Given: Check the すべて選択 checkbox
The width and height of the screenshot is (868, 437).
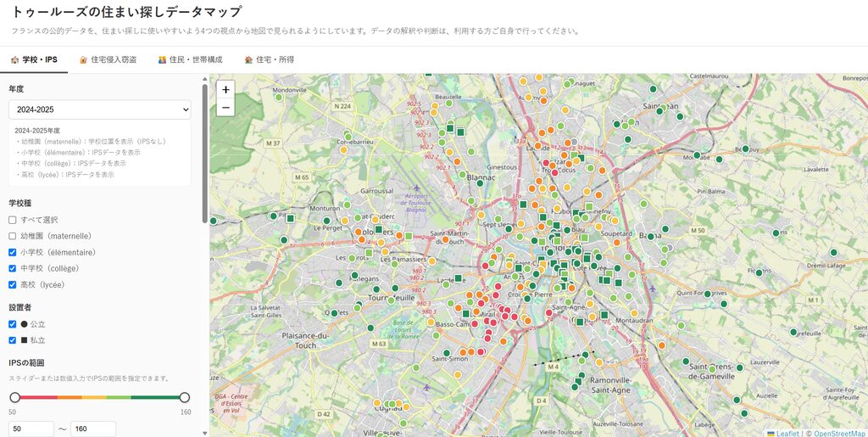Looking at the screenshot, I should coord(13,220).
